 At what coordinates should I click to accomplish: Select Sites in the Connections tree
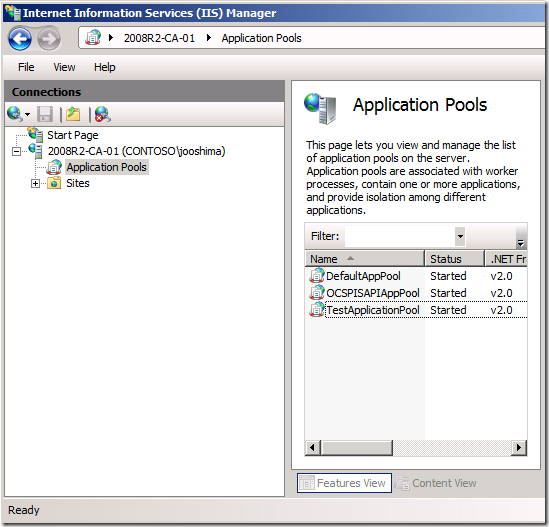(78, 183)
